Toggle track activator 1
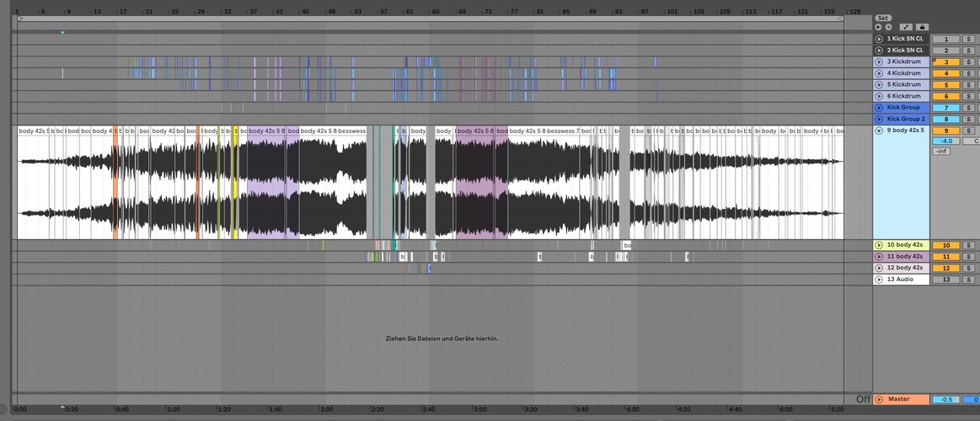Screen dimensions: 980x421 (x=945, y=39)
